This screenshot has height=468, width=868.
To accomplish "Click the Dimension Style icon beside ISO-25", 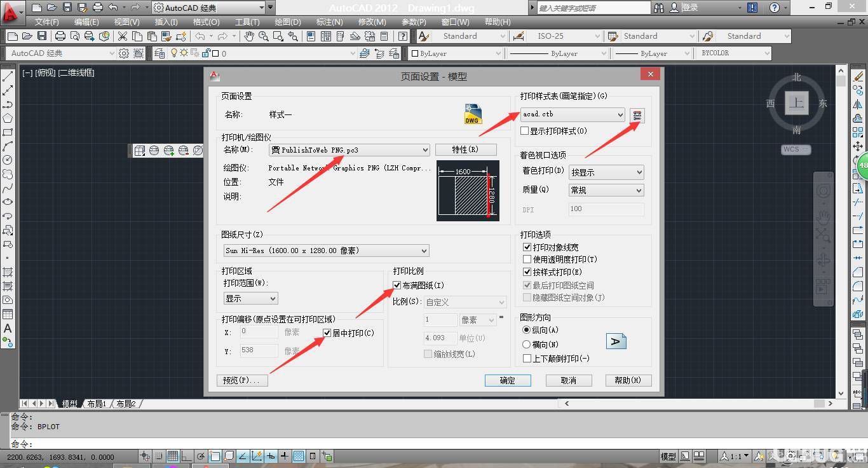I will coord(519,36).
